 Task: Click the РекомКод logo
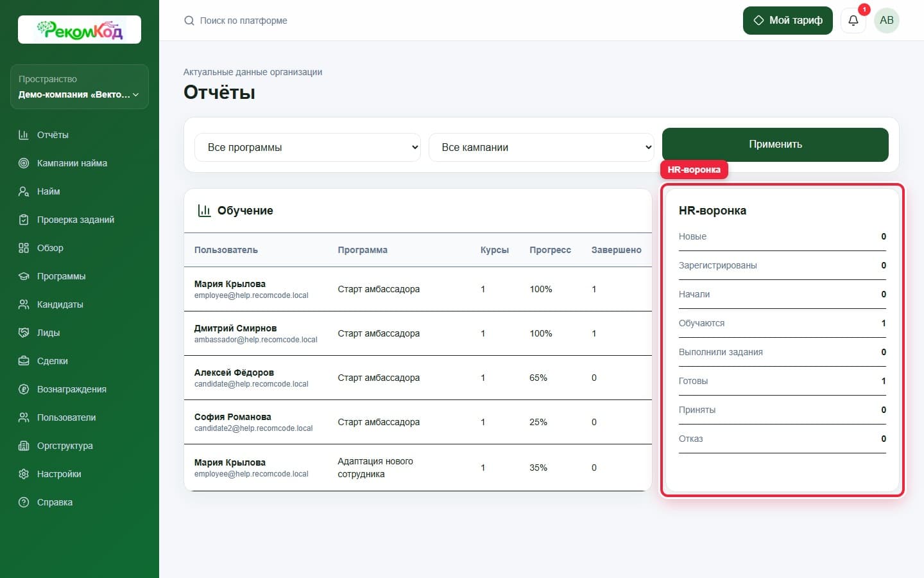pos(80,30)
